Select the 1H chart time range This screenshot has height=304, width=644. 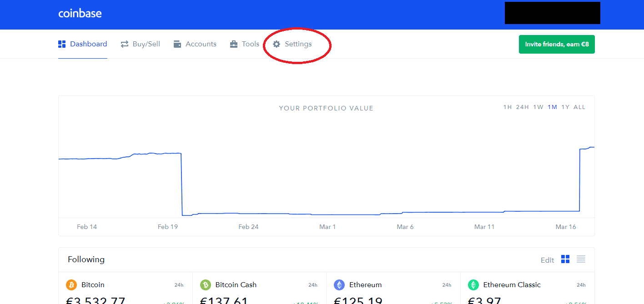pyautogui.click(x=507, y=107)
